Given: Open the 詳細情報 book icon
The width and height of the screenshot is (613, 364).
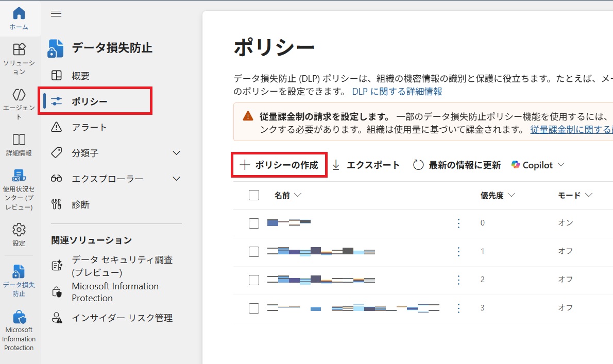Looking at the screenshot, I should point(19,140).
